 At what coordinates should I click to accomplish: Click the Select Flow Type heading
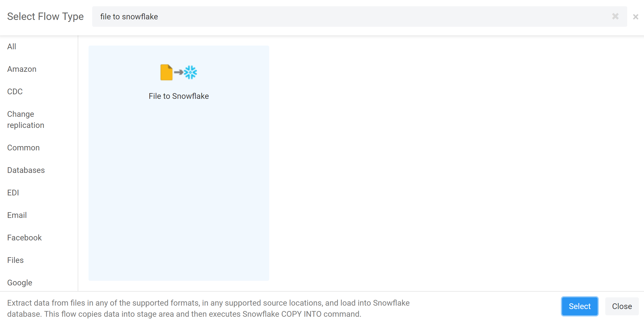tap(46, 17)
